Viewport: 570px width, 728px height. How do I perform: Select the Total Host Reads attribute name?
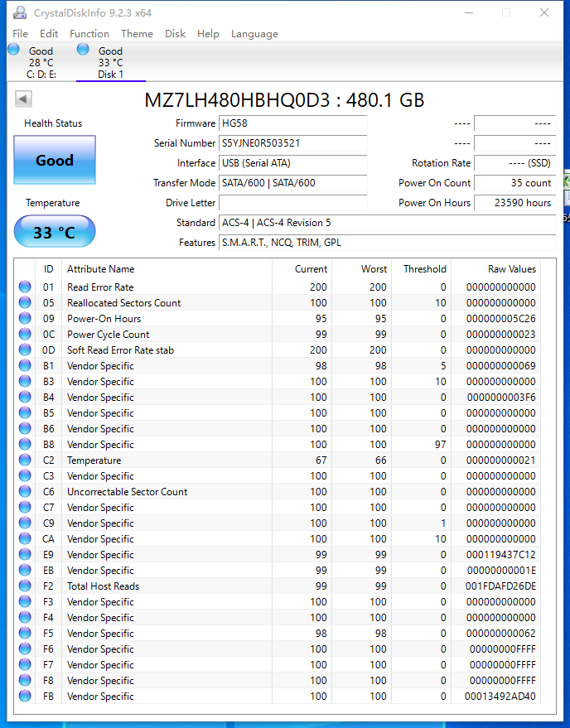pos(103,586)
